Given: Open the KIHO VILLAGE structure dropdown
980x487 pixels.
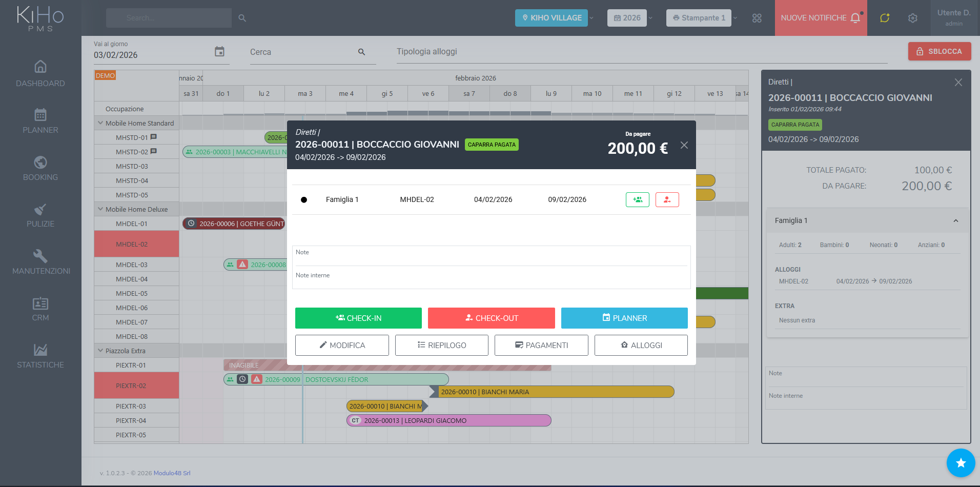Looking at the screenshot, I should point(555,18).
